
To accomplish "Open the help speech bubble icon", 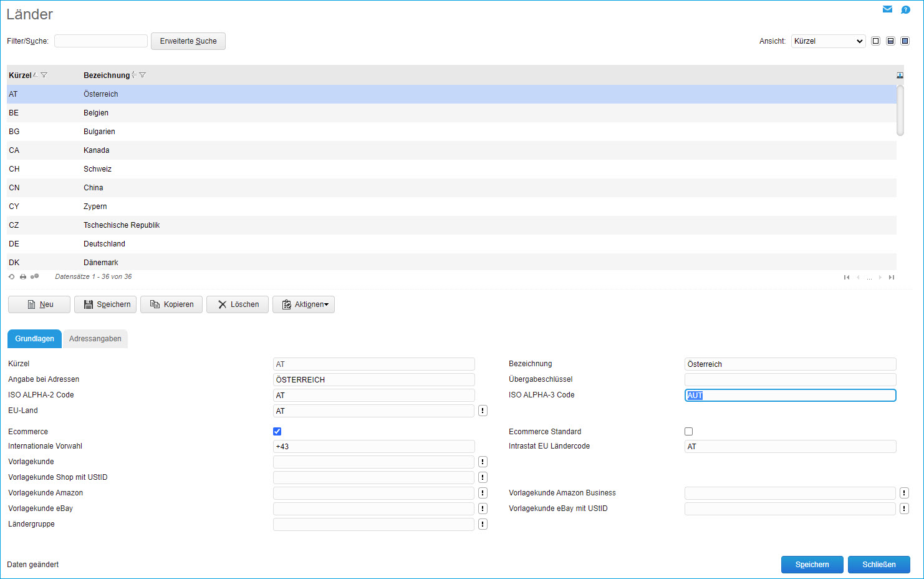I will [905, 9].
